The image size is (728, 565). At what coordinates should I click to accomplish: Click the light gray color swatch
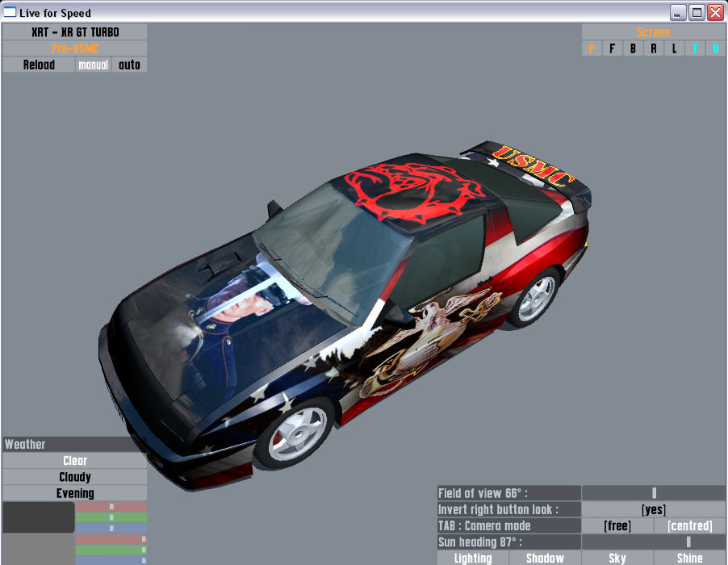(x=39, y=550)
